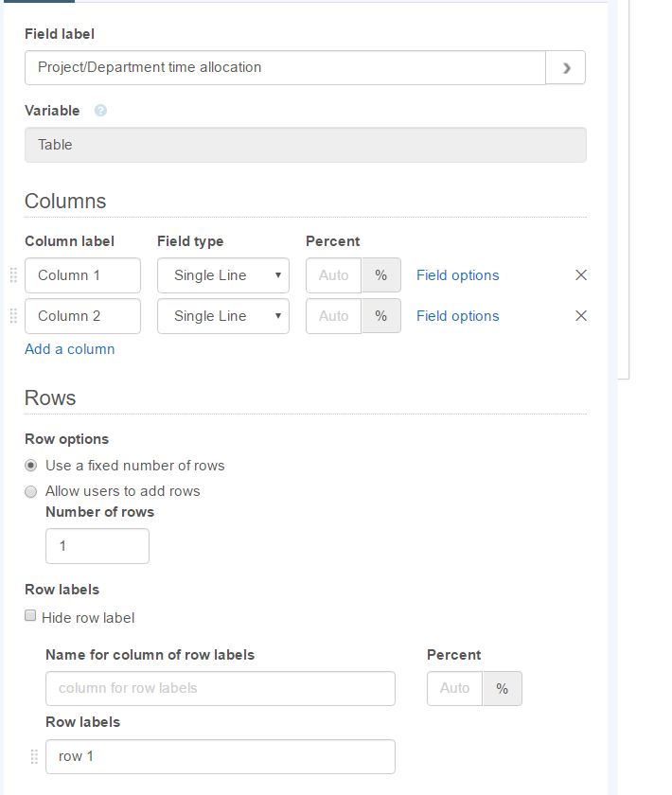Click the Field label text input

pyautogui.click(x=284, y=67)
